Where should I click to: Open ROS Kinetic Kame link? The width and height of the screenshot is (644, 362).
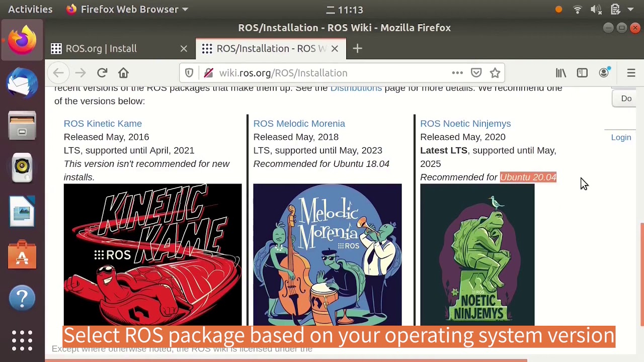pyautogui.click(x=103, y=123)
